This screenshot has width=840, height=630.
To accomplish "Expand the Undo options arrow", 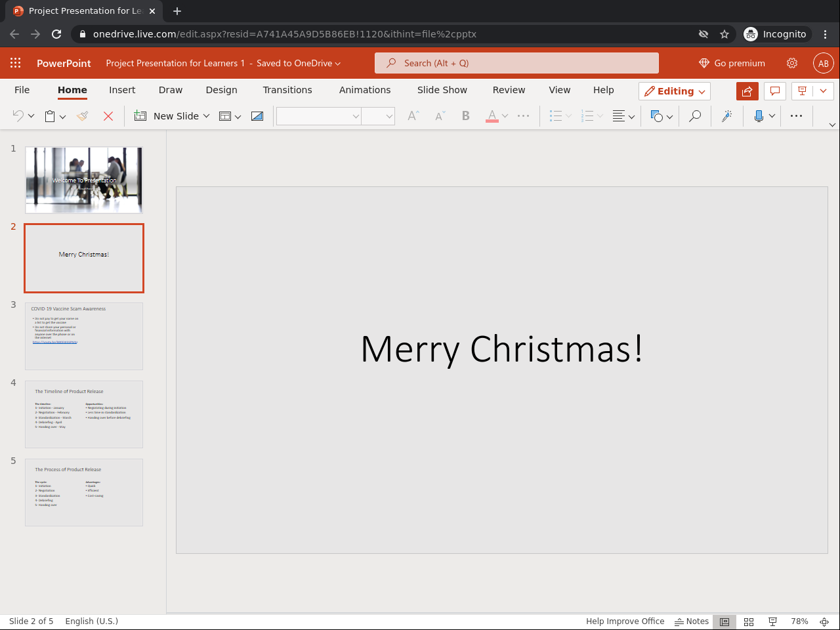I will point(31,117).
